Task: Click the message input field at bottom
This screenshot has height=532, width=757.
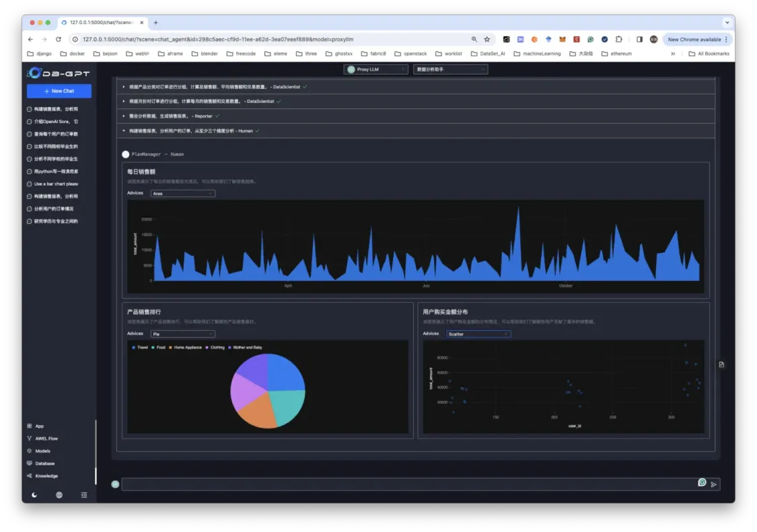Action: click(404, 483)
